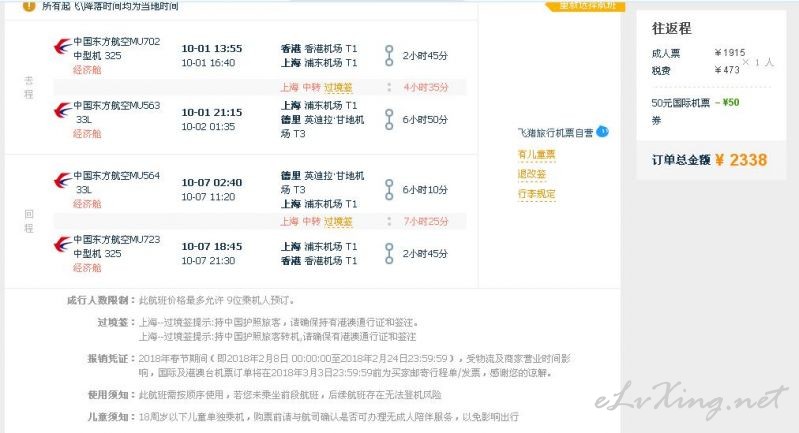
Task: Click the outbound 上海 中转 transfer label
Action: (x=300, y=88)
